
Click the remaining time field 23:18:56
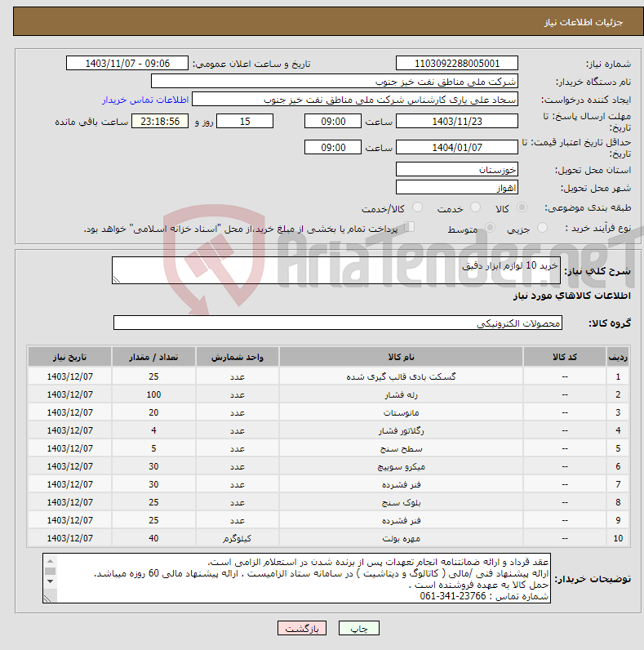160,121
